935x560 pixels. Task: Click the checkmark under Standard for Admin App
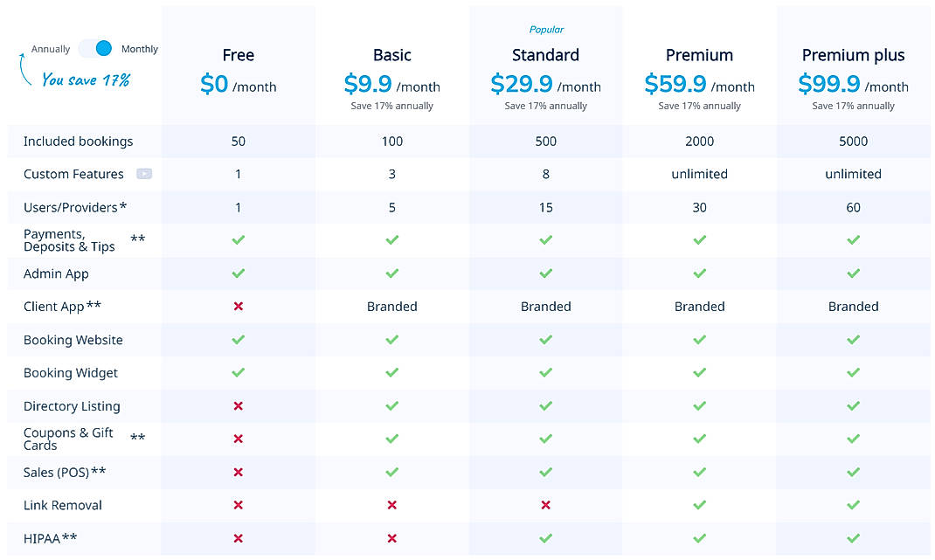tap(545, 273)
